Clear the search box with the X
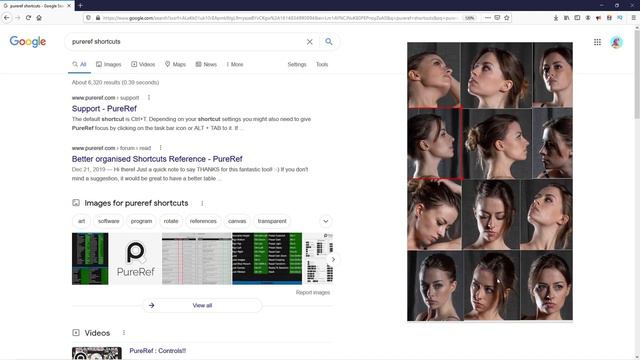This screenshot has height=360, width=640. click(309, 42)
